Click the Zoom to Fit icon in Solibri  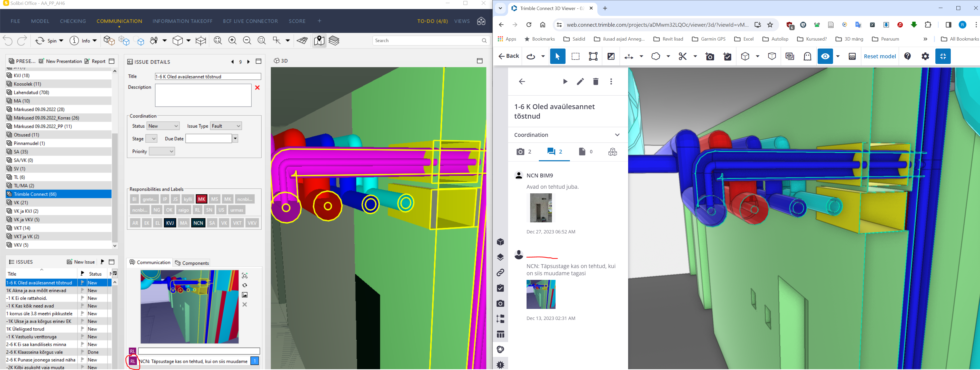(218, 40)
